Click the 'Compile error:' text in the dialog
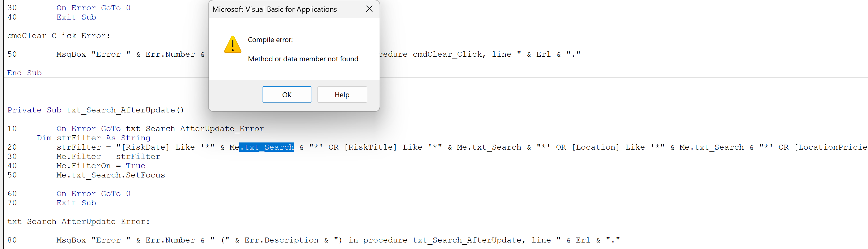This screenshot has height=249, width=868. pos(270,40)
